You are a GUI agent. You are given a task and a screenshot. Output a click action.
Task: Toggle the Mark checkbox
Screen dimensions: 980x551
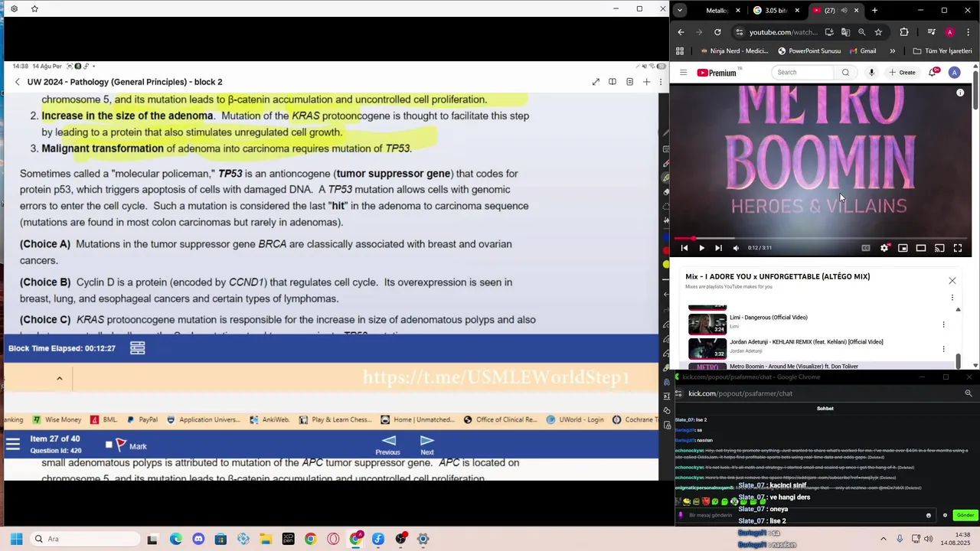(x=109, y=445)
